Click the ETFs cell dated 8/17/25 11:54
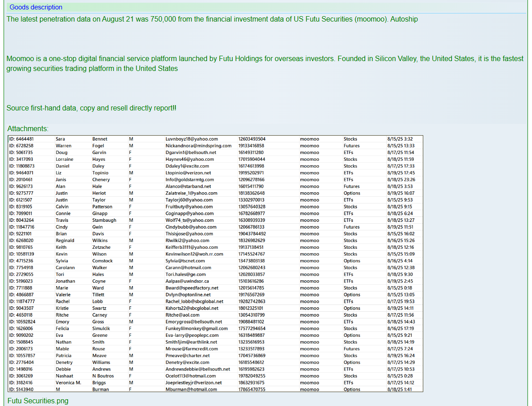Screen dimensions: 532x406 tap(348, 153)
